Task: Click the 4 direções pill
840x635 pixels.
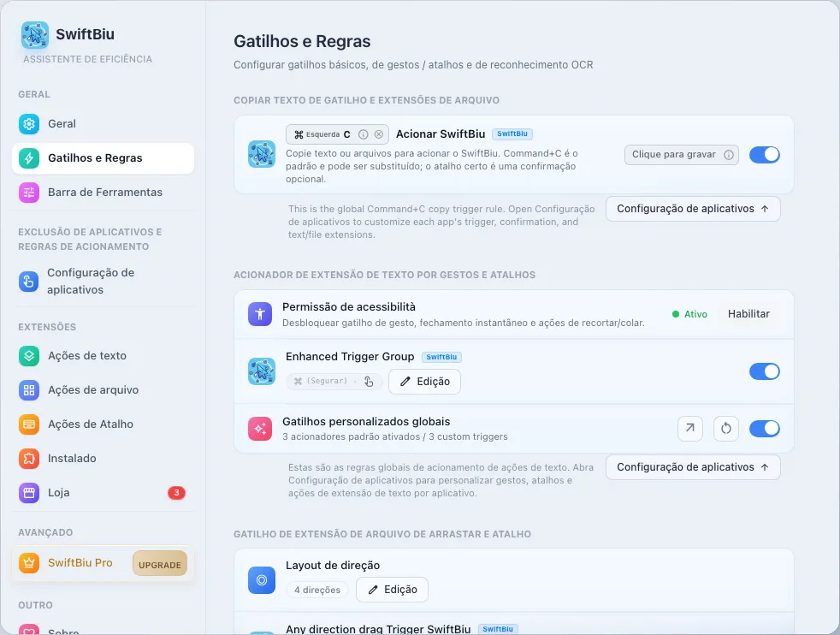Action: point(317,590)
